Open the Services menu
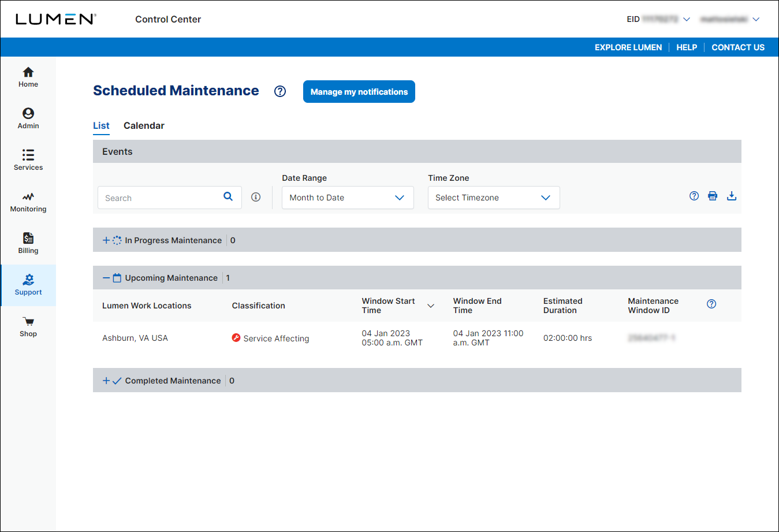The image size is (779, 532). click(x=28, y=161)
